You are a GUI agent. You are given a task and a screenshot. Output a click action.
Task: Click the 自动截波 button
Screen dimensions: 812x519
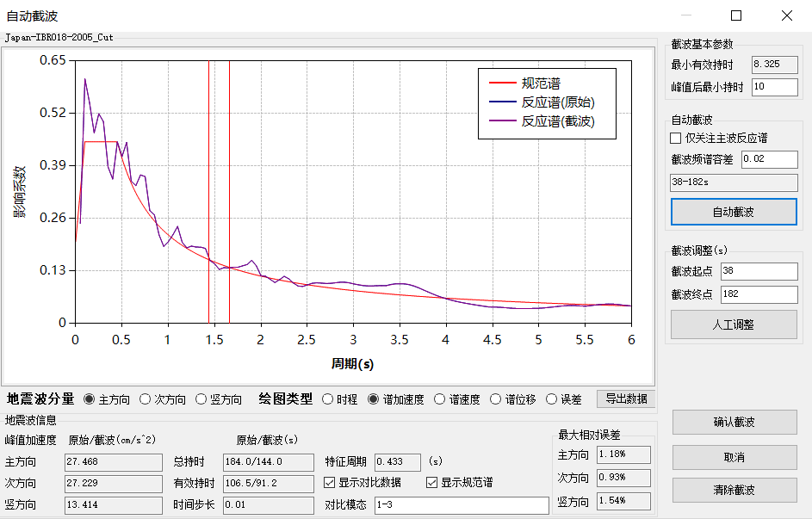(734, 212)
